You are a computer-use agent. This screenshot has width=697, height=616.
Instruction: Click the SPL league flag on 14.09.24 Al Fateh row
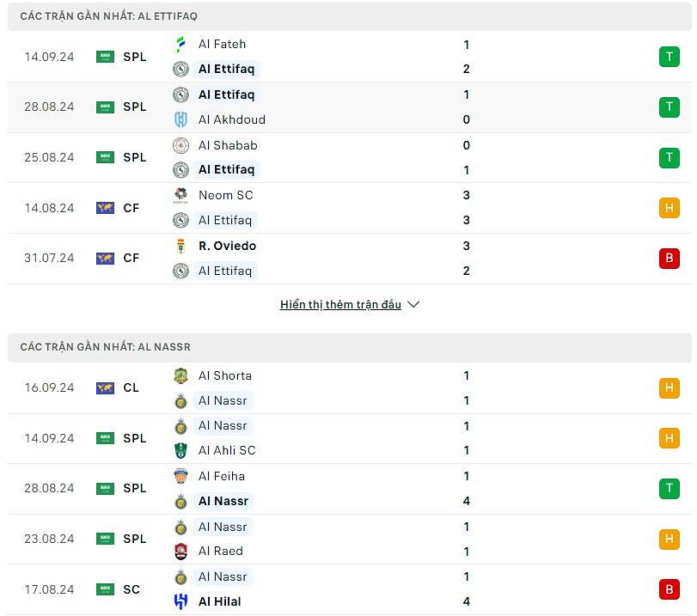[x=105, y=57]
